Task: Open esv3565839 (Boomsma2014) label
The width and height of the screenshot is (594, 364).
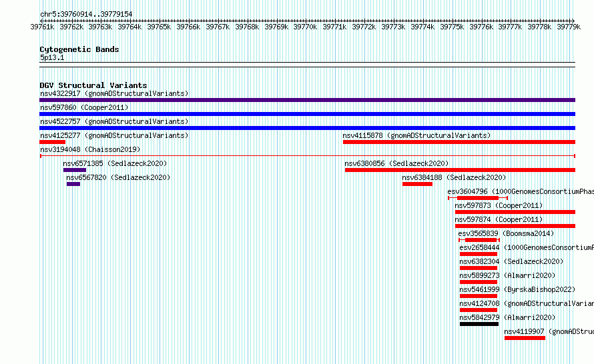Action: [506, 233]
